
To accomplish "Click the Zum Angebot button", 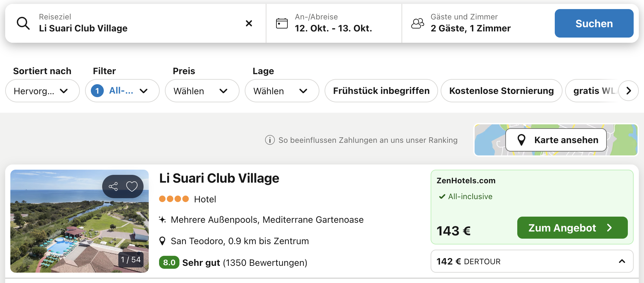I will 572,228.
